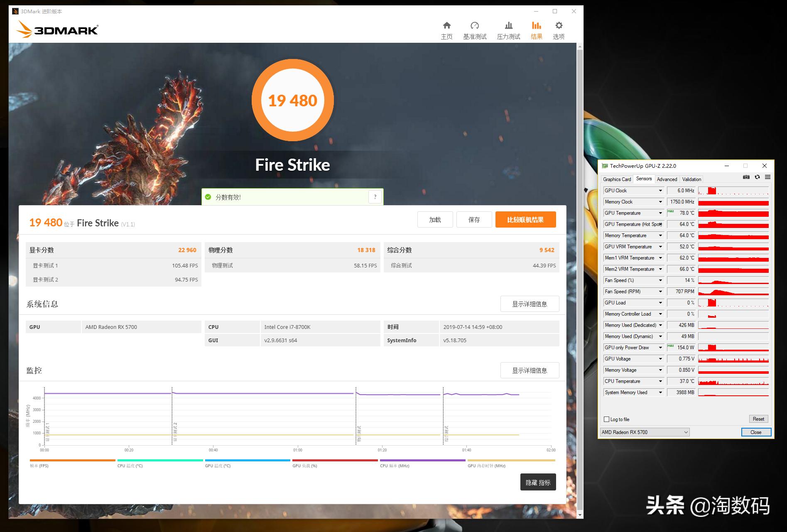The image size is (787, 532).
Task: Show details for 系统信息 section
Action: [530, 304]
